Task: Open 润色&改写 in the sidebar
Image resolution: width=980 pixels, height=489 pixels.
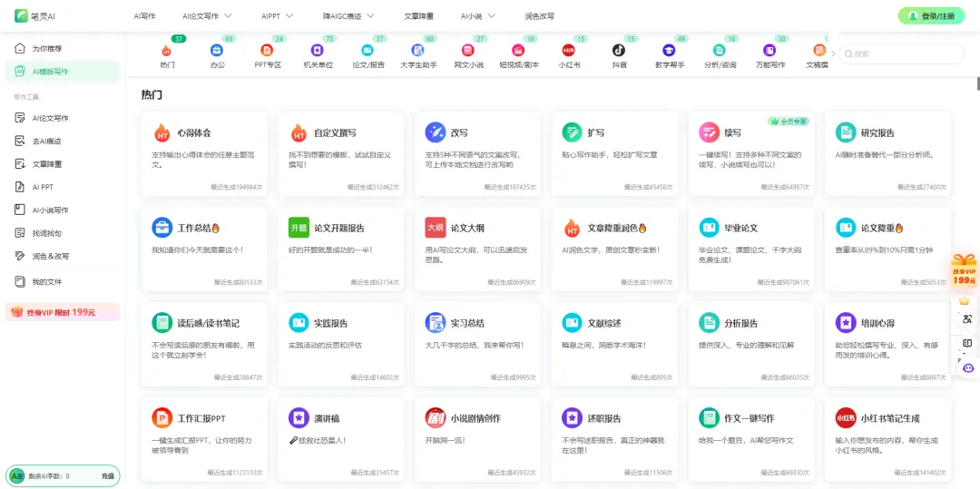Action: pyautogui.click(x=63, y=256)
